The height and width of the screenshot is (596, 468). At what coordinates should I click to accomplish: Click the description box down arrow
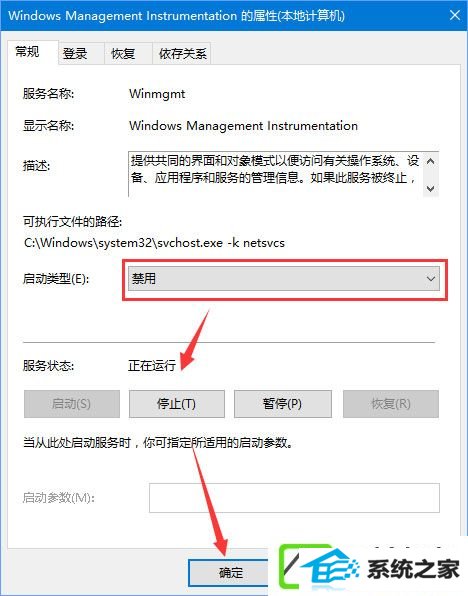coord(430,189)
